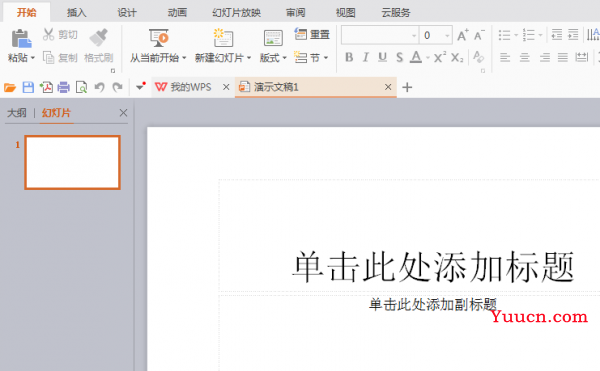Toggle italic formatting

point(365,57)
